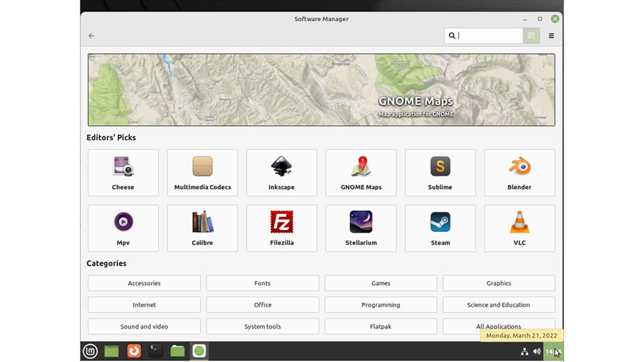Open the Linux Mint start menu
Image resolution: width=644 pixels, height=362 pixels.
click(90, 351)
